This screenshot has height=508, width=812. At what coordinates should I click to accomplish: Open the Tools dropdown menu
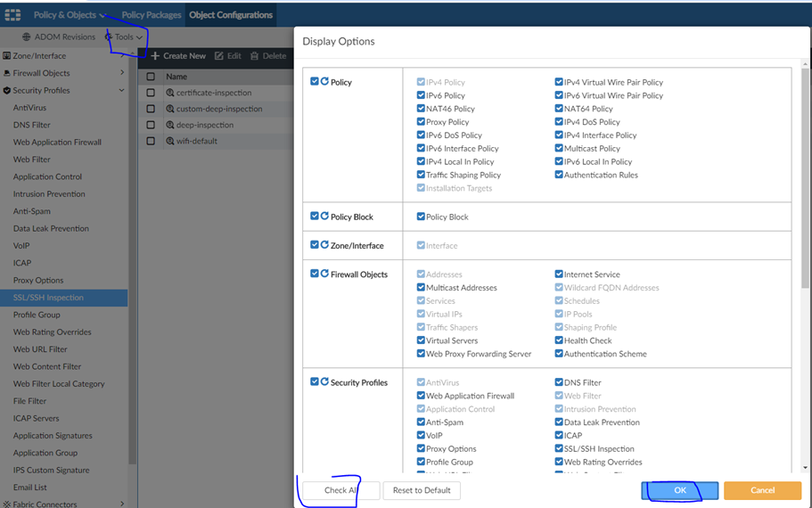click(124, 37)
